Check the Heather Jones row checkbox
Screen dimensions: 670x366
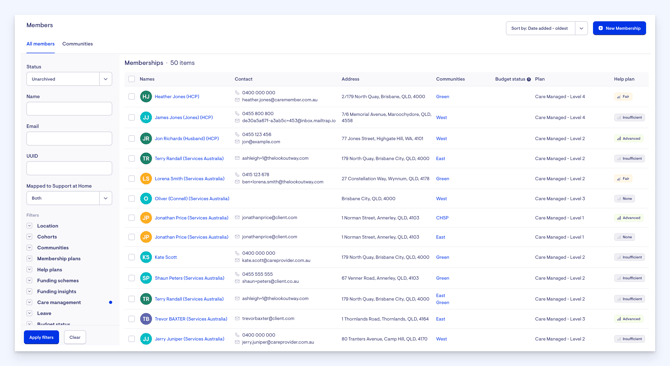[132, 97]
